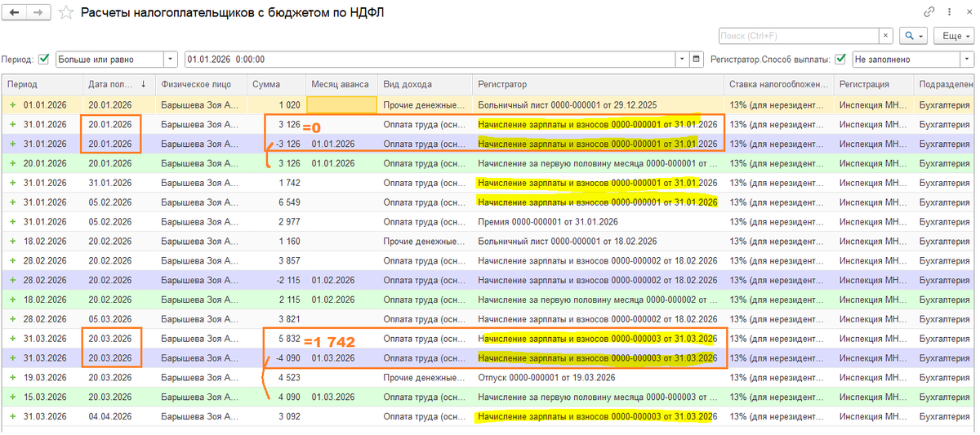Click the plus icon in the 3 821 row
Image resolution: width=980 pixels, height=435 pixels.
pyautogui.click(x=12, y=319)
